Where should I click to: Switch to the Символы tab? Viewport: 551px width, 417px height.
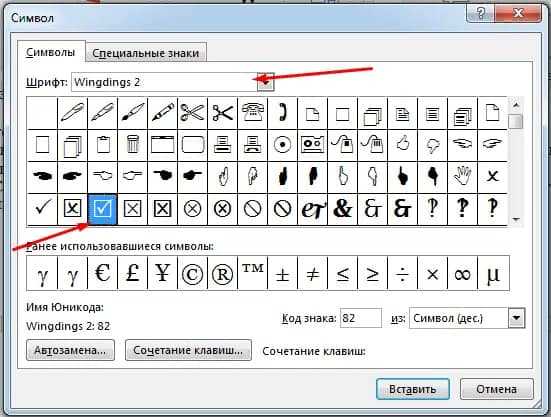51,52
